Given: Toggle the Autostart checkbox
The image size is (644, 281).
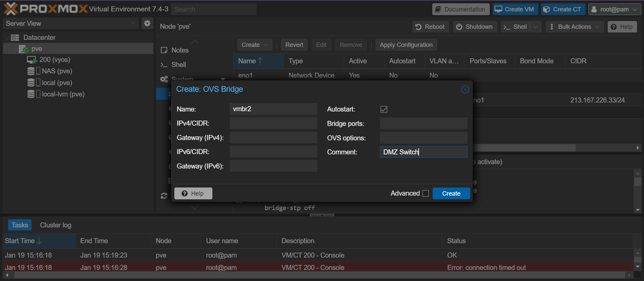Looking at the screenshot, I should tap(384, 110).
